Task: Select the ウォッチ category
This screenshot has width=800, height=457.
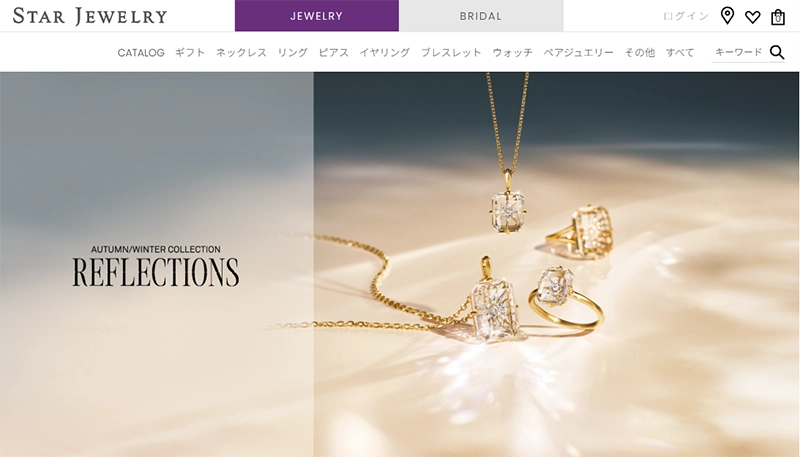Action: [512, 53]
